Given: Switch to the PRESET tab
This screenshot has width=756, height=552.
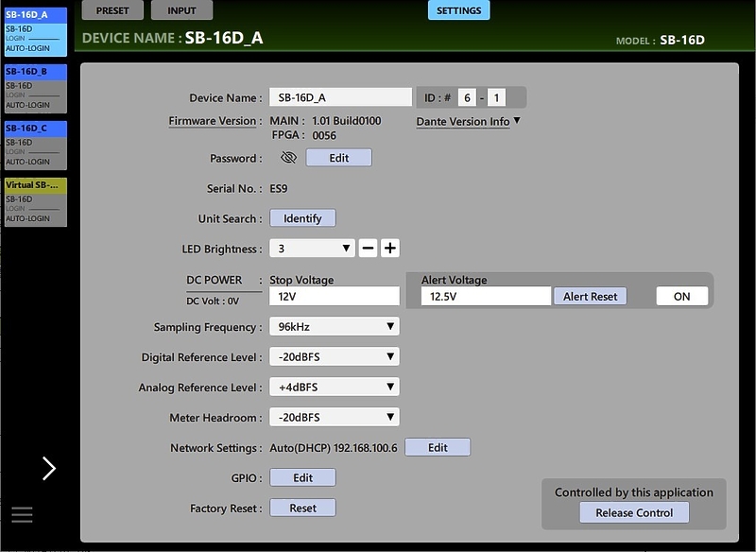Looking at the screenshot, I should (x=113, y=10).
